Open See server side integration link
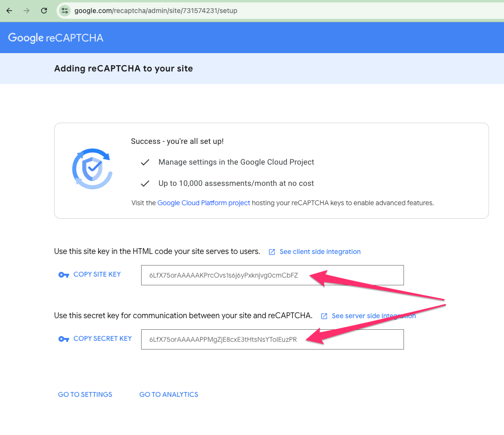Screen dimensions: 504x435 click(374, 316)
